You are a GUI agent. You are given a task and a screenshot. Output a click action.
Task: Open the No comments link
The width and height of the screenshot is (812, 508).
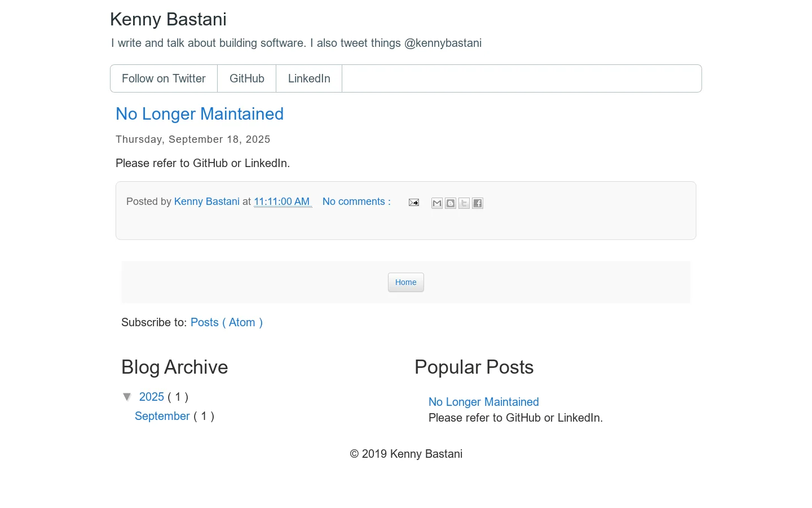coord(356,202)
